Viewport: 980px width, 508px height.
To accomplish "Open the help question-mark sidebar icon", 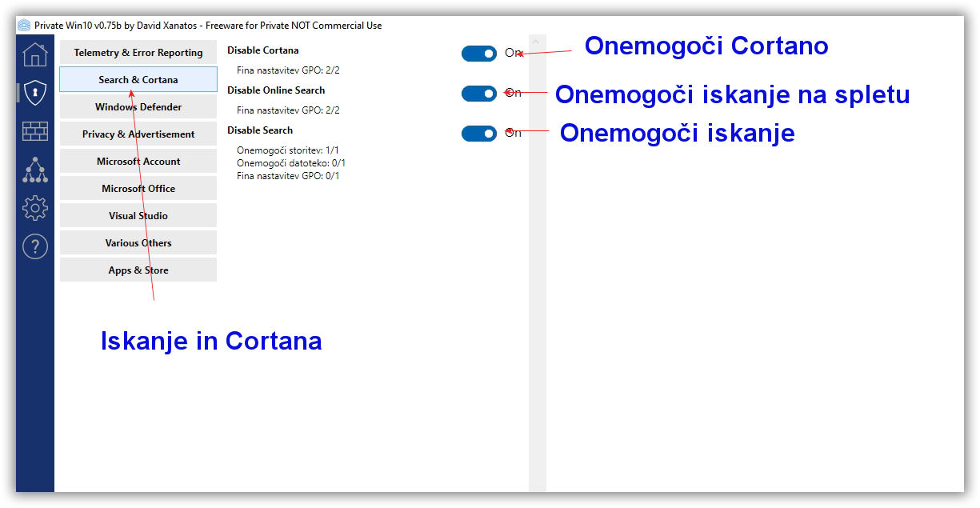I will 35,246.
